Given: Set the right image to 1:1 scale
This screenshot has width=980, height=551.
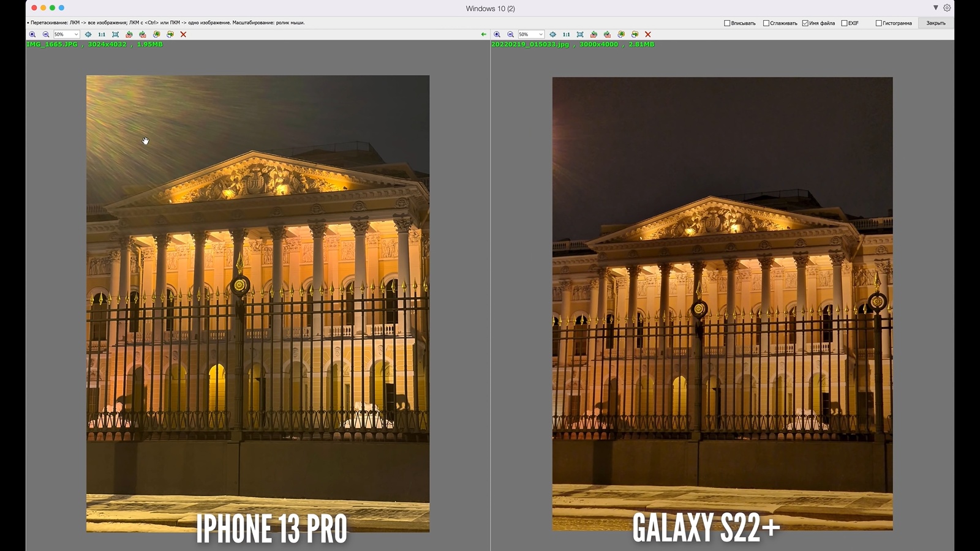Looking at the screenshot, I should [567, 34].
